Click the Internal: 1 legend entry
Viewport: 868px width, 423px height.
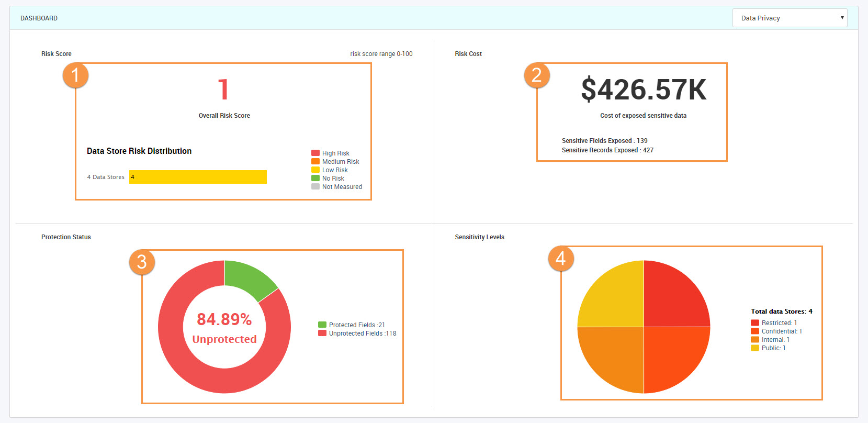[770, 340]
